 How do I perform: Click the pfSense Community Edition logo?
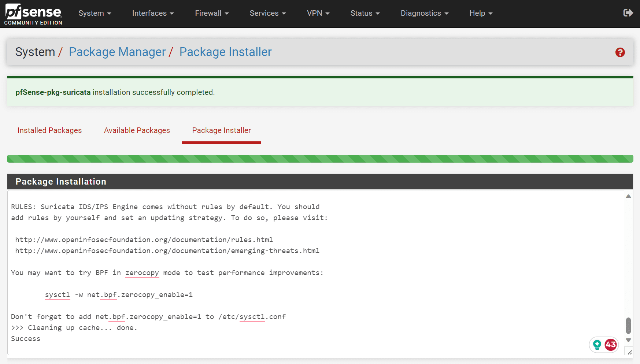(x=33, y=14)
